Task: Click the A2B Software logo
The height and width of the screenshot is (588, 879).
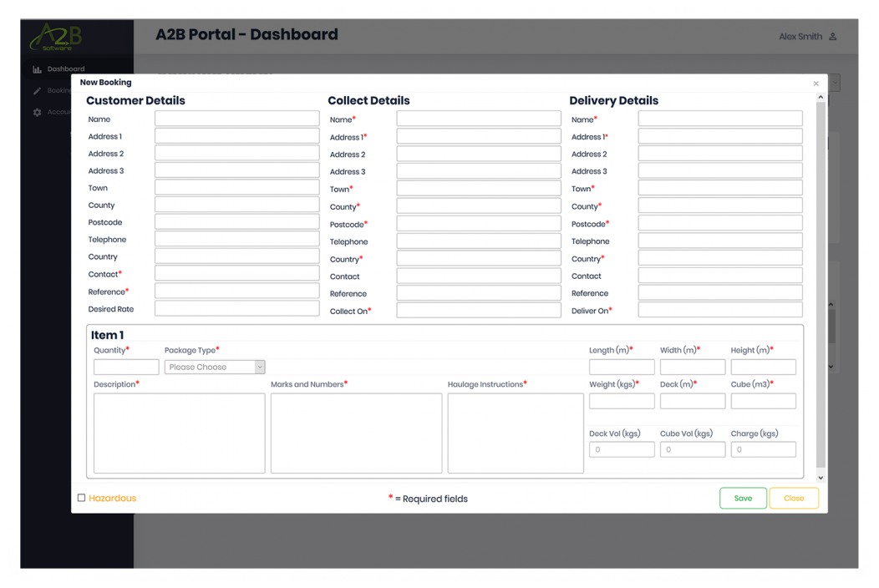Action: [x=57, y=37]
